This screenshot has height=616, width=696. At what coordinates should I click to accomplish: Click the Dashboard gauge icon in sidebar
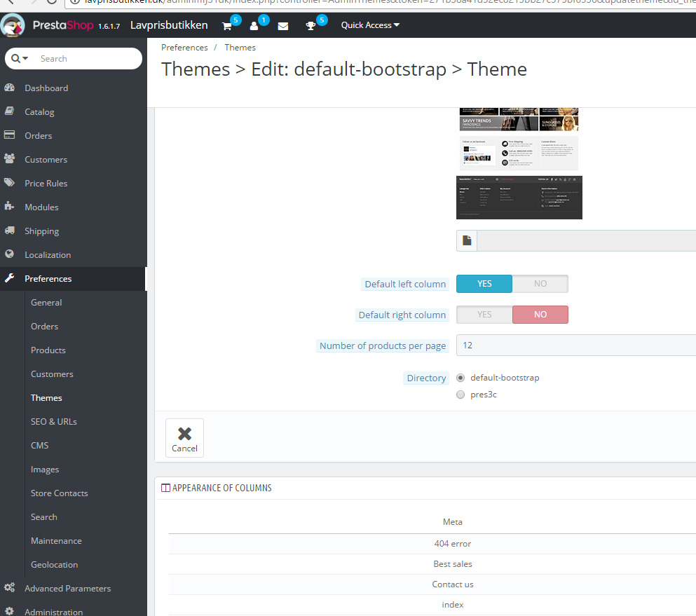(x=9, y=88)
